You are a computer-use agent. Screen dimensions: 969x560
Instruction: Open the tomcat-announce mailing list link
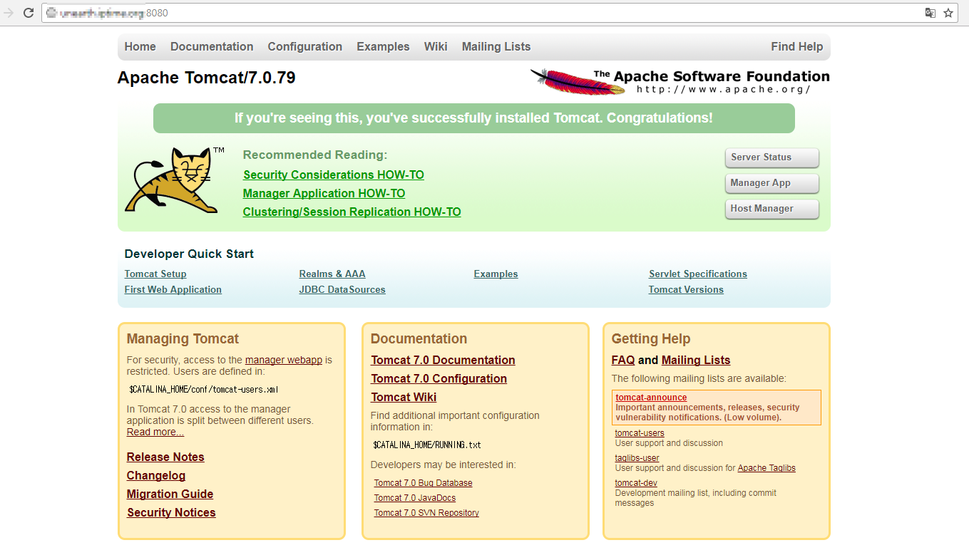[x=651, y=398]
